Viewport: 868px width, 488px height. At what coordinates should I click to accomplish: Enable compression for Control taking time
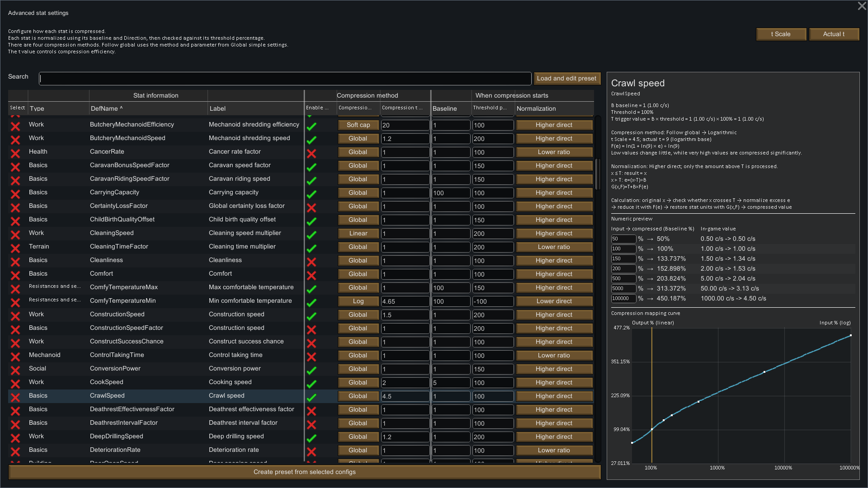coord(311,357)
